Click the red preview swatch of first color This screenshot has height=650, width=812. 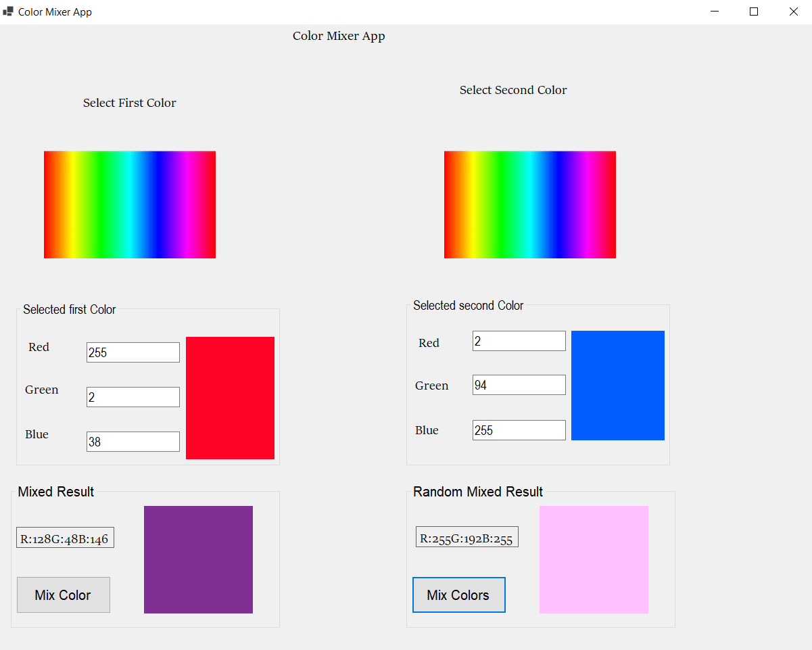point(230,397)
